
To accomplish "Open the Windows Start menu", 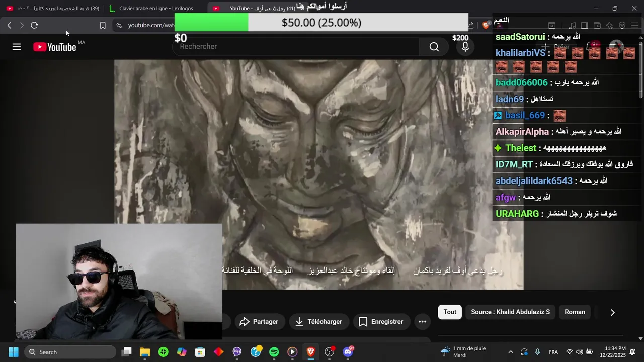I will 13,352.
